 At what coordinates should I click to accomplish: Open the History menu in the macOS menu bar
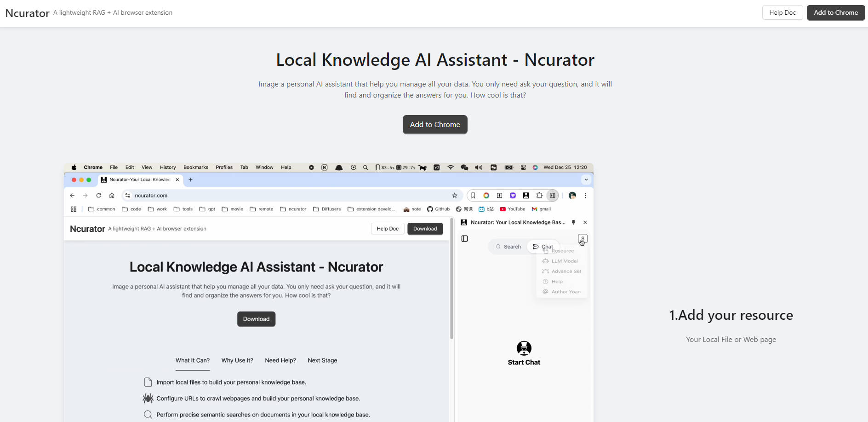[167, 167]
